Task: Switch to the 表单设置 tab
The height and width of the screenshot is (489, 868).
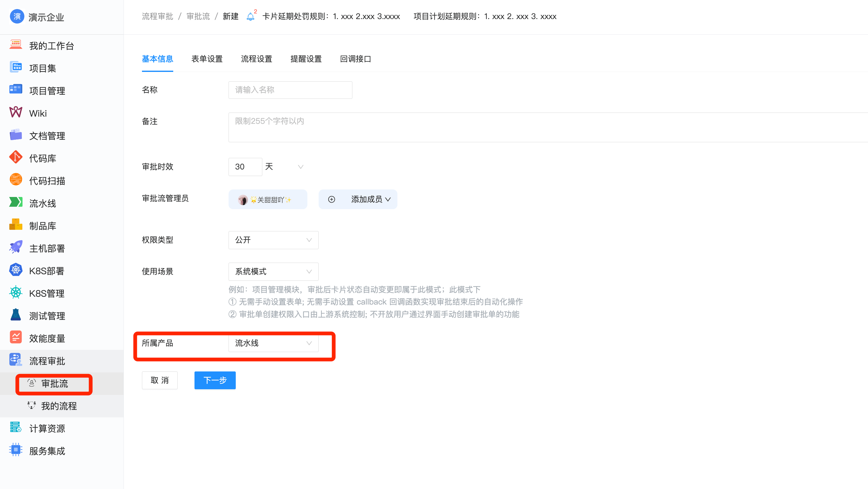Action: [207, 59]
